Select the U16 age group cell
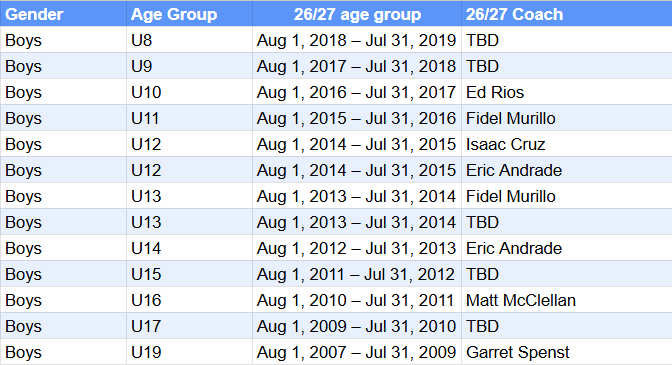Viewport: 672px width, 365px height. tap(189, 300)
